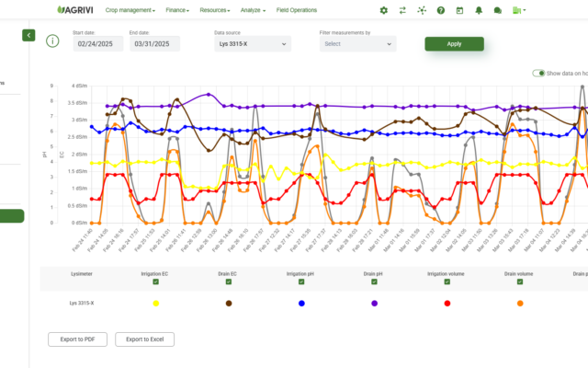Click the Lys 3315-X row label
Image resolution: width=588 pixels, height=368 pixels.
[82, 303]
